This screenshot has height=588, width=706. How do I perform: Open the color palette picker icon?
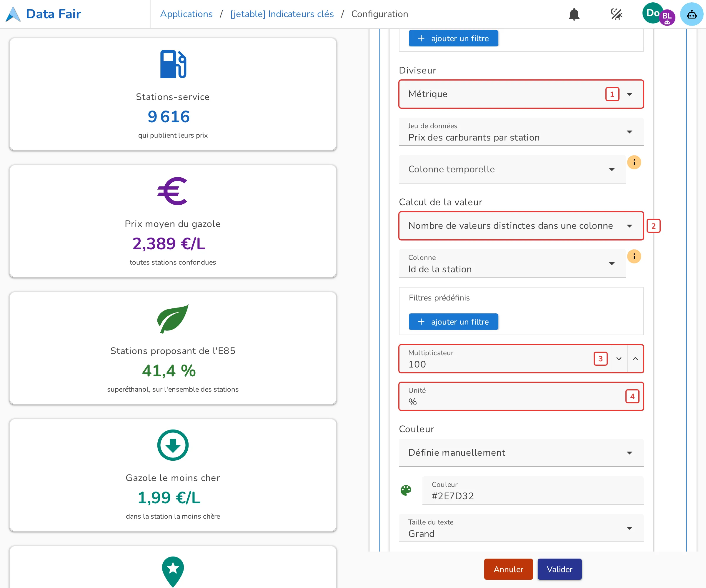pyautogui.click(x=406, y=490)
